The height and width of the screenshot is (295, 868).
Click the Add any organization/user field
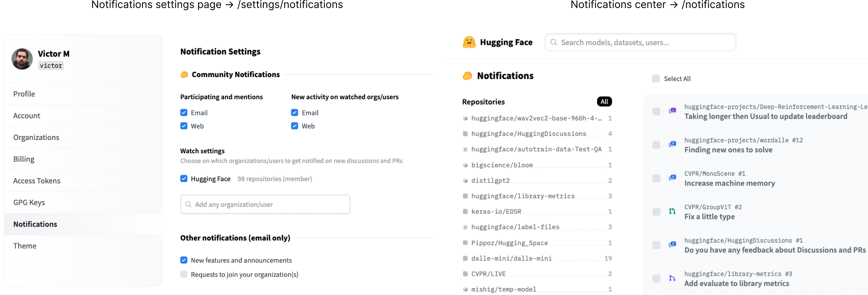pos(265,204)
